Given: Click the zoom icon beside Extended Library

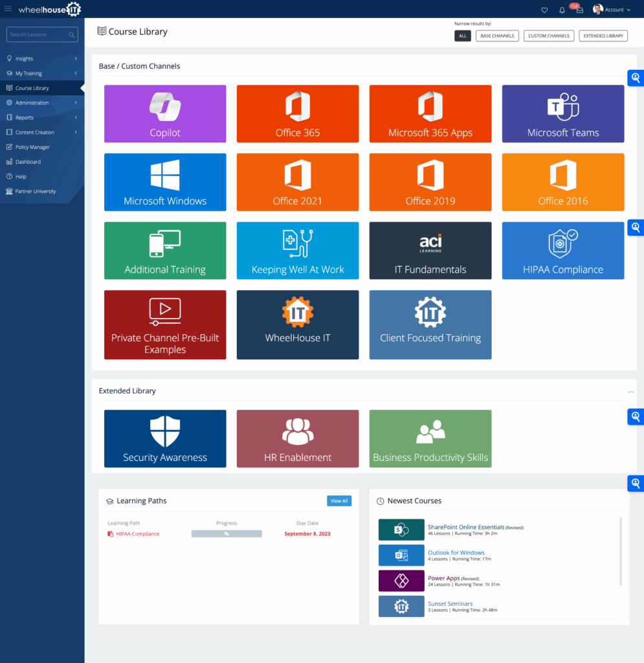Looking at the screenshot, I should click(x=636, y=416).
